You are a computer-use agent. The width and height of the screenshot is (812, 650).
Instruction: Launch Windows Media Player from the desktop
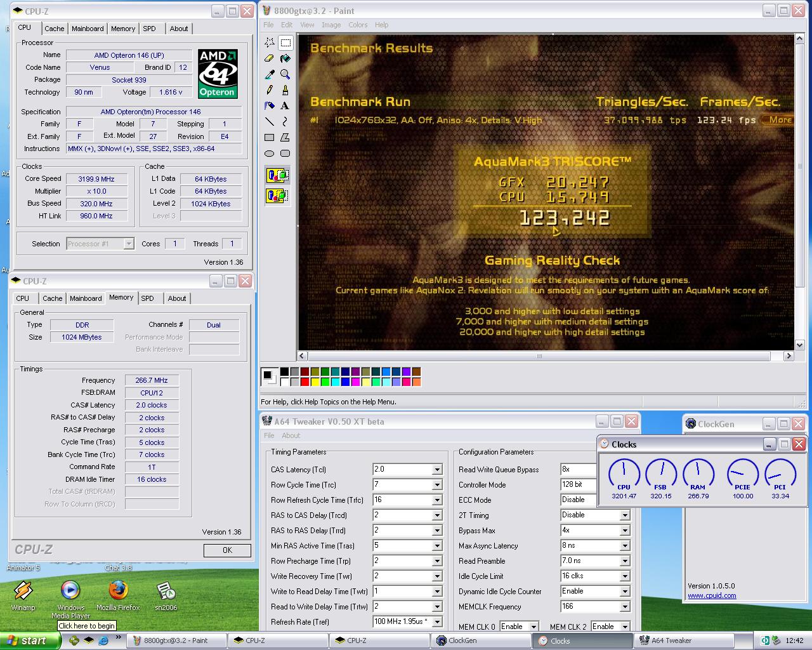[x=70, y=600]
